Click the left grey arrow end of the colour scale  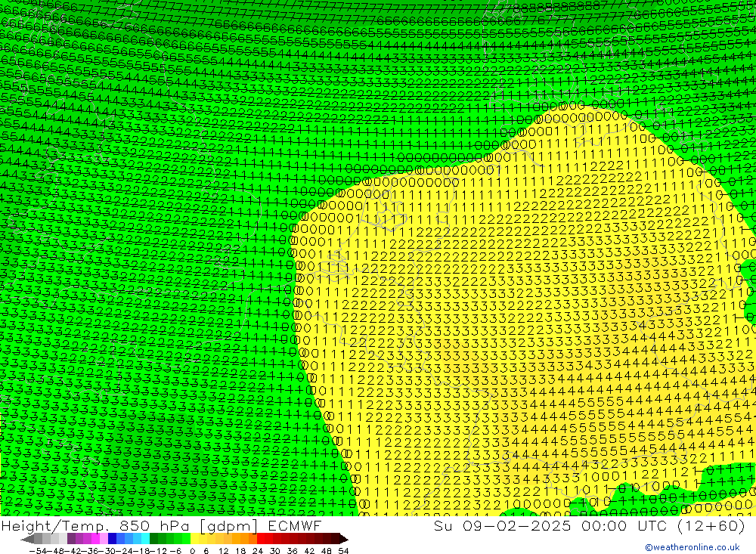click(27, 539)
